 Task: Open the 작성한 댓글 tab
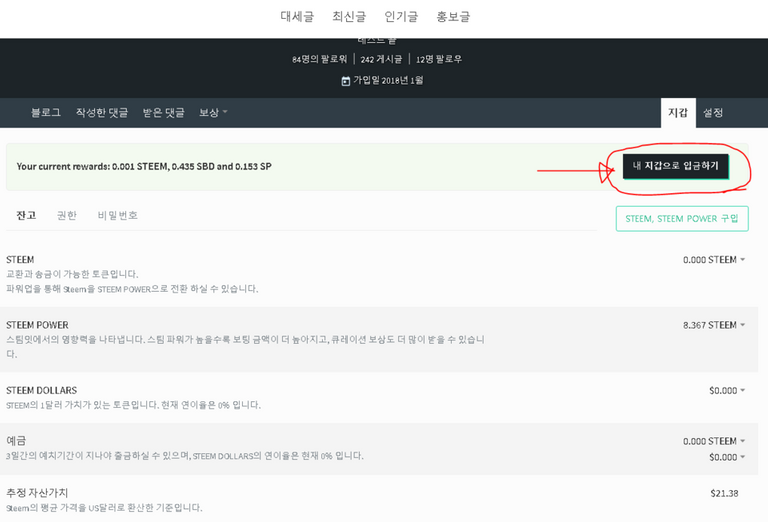pos(102,113)
